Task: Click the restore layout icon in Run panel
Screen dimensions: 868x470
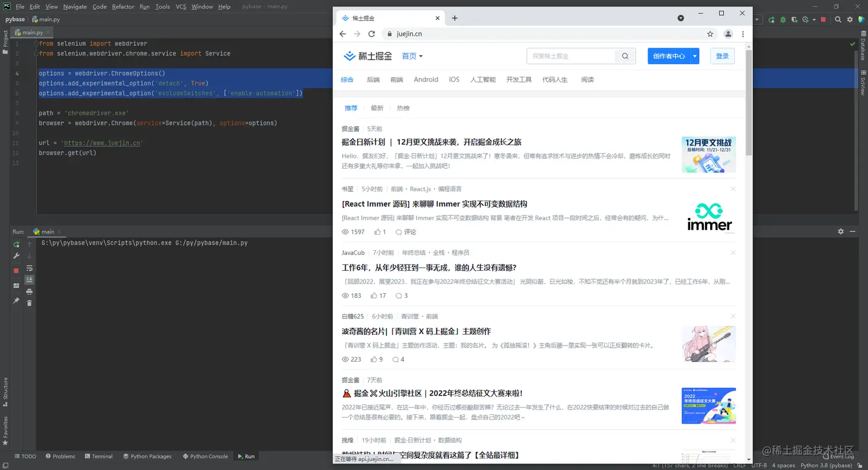Action: pyautogui.click(x=16, y=285)
